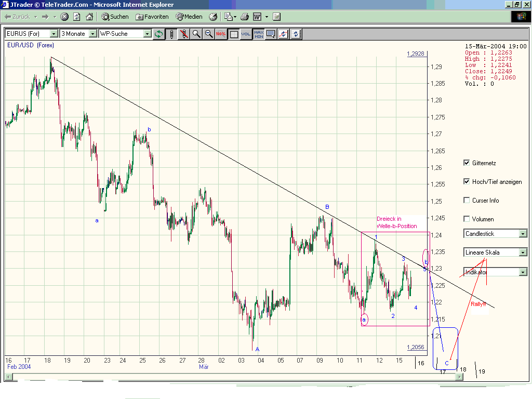Click the 1,2928 high value label
Viewport: 532px width, 399px height.
click(416, 54)
